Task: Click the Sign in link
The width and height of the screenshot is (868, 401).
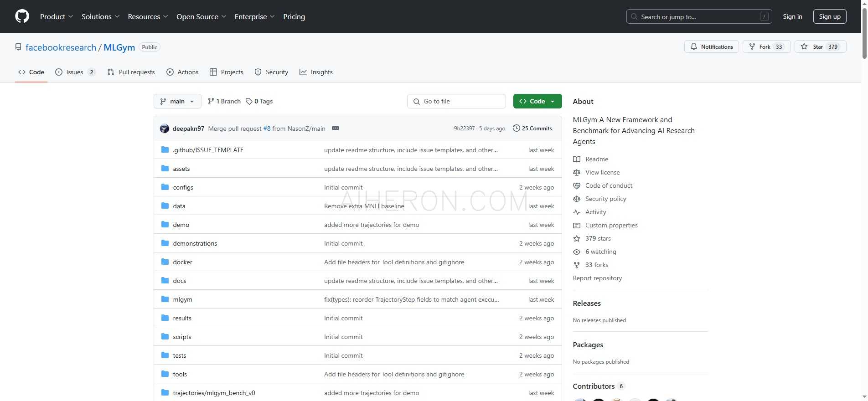Action: (x=792, y=16)
